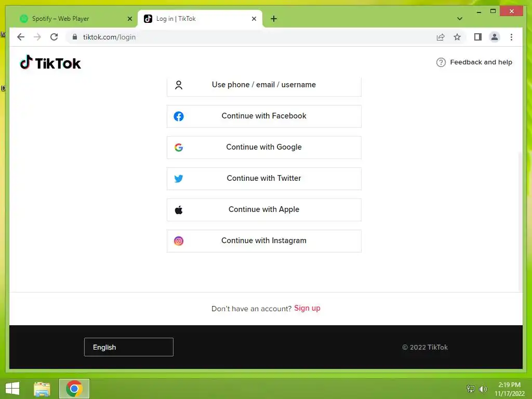Image resolution: width=532 pixels, height=399 pixels.
Task: Click the padlock site info icon
Action: (75, 37)
